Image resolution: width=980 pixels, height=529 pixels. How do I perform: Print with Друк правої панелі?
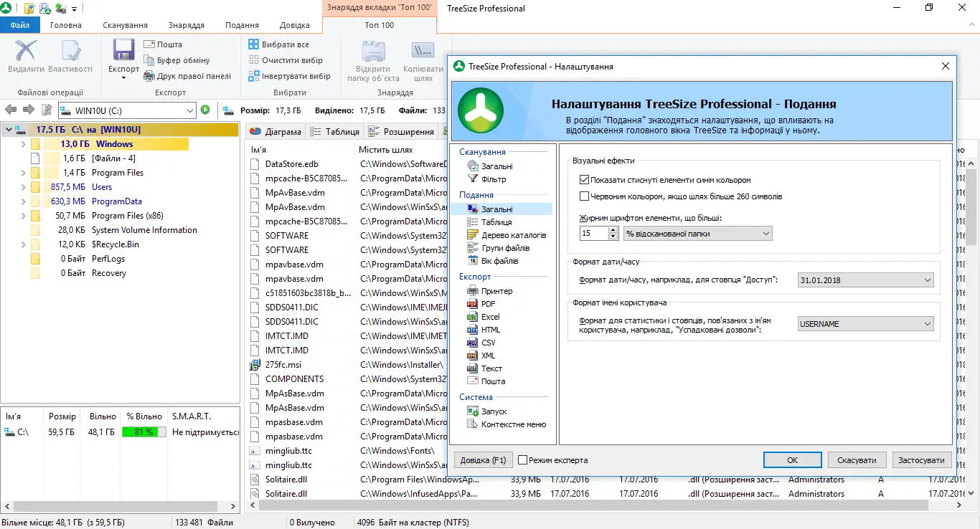point(188,76)
